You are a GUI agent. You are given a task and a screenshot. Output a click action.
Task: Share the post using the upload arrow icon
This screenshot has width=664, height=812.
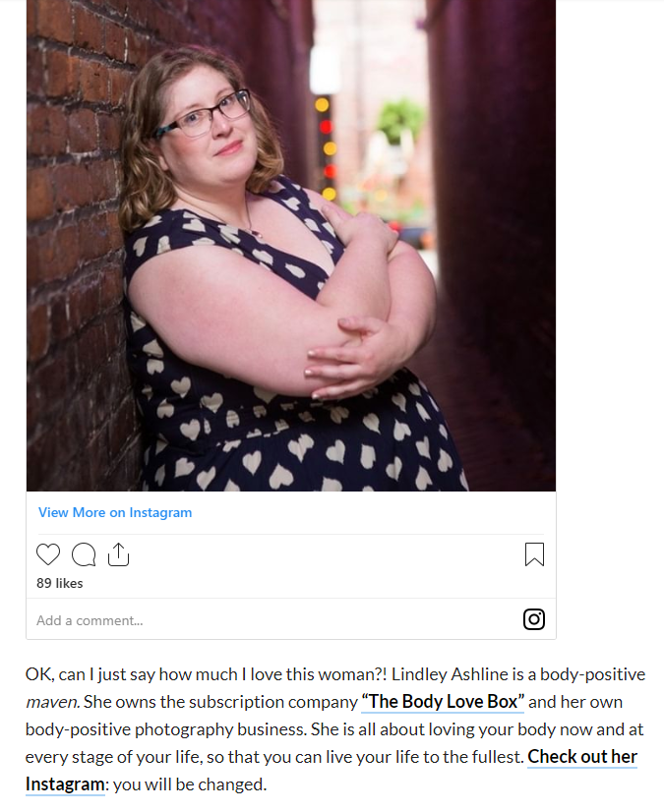118,554
